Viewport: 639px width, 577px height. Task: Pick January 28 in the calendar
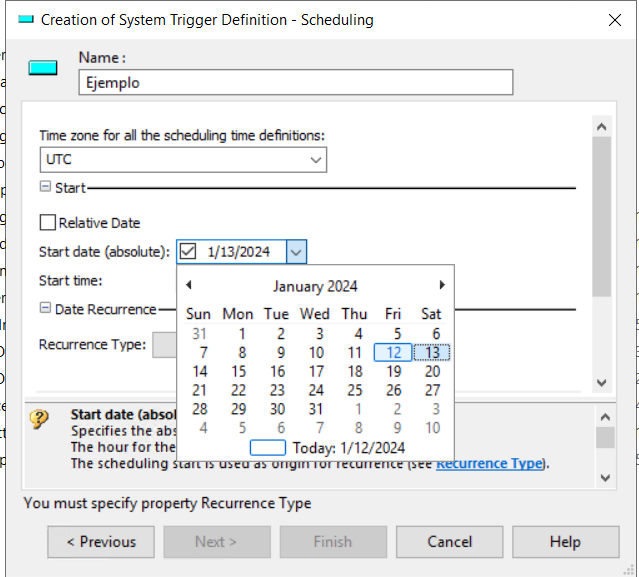(200, 409)
